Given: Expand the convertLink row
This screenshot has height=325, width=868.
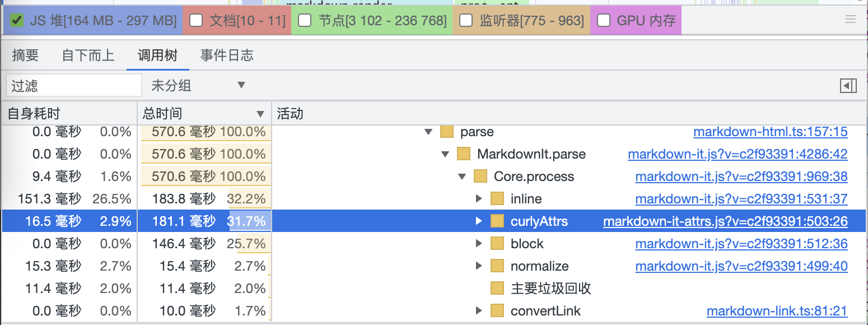Looking at the screenshot, I should tap(479, 311).
